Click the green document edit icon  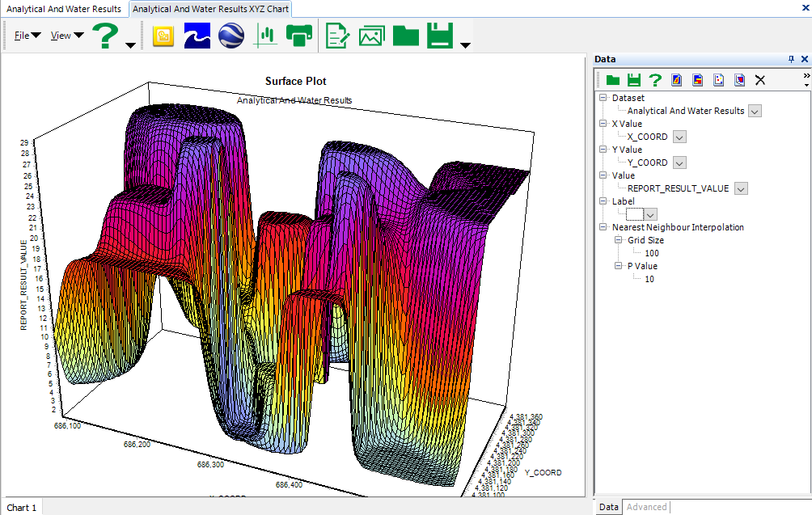(x=337, y=36)
